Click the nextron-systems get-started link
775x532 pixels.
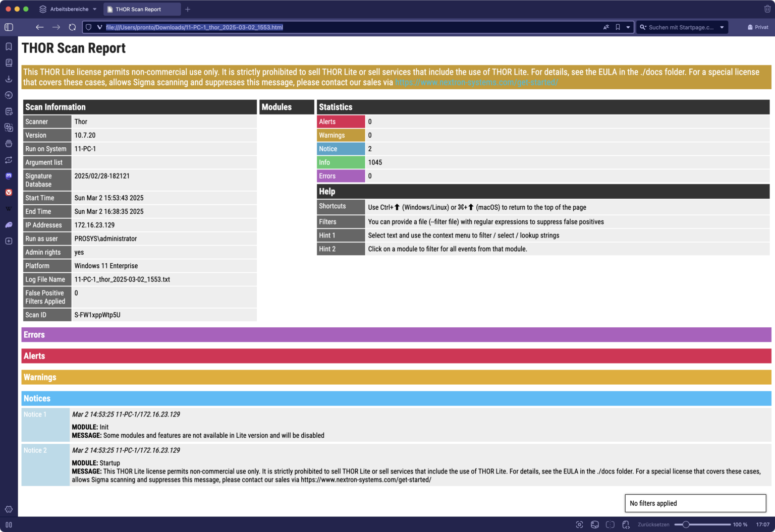(476, 82)
